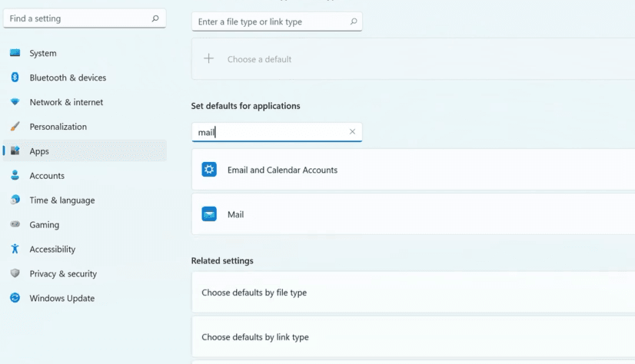This screenshot has height=364, width=635.
Task: Click the plus icon beside Choose a default
Action: point(208,58)
